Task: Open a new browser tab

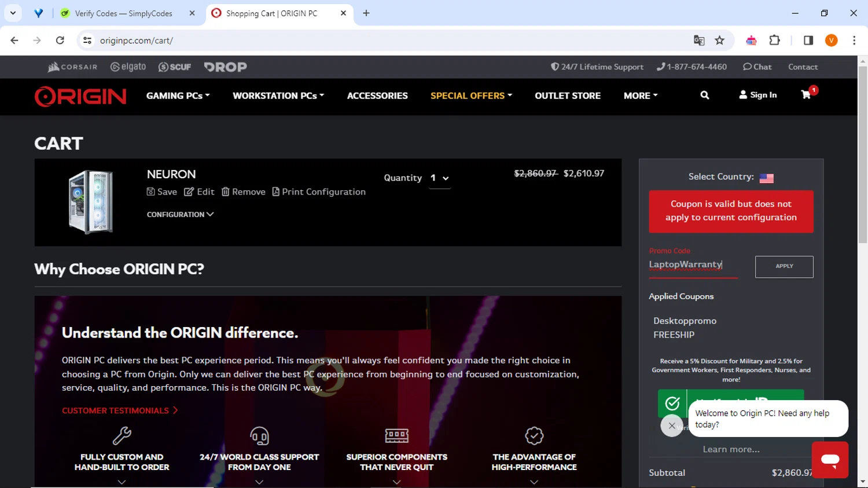Action: 366,13
